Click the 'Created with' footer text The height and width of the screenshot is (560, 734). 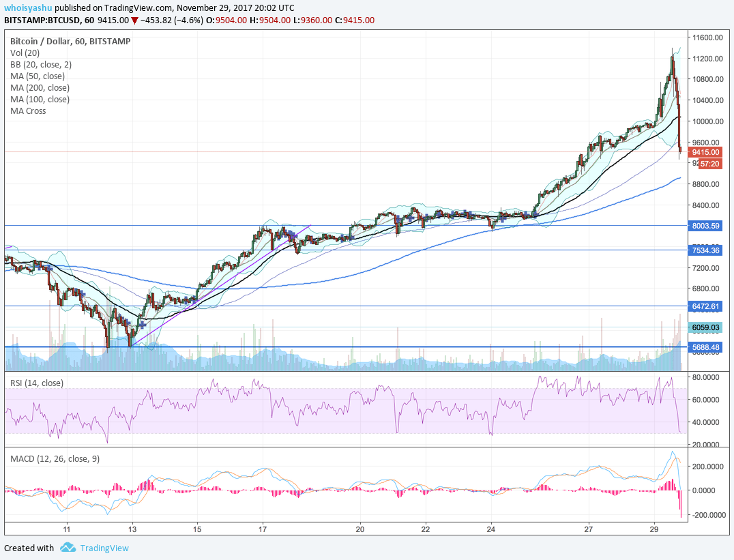pyautogui.click(x=29, y=548)
